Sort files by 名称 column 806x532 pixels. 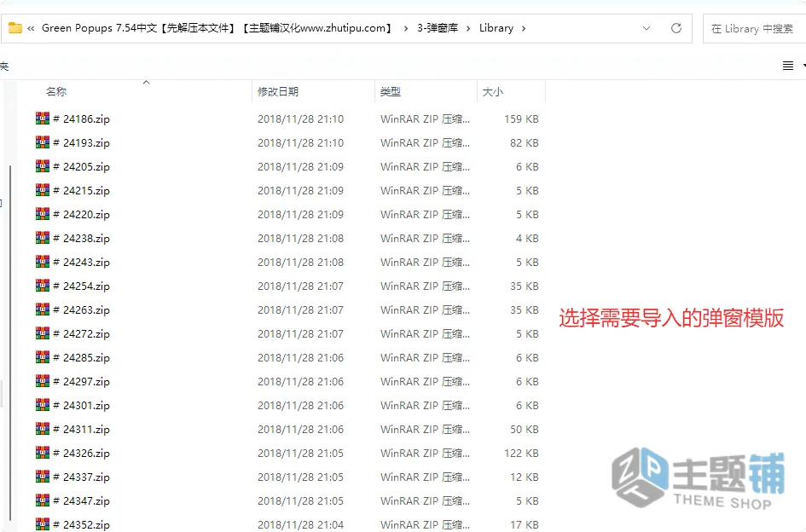click(56, 91)
